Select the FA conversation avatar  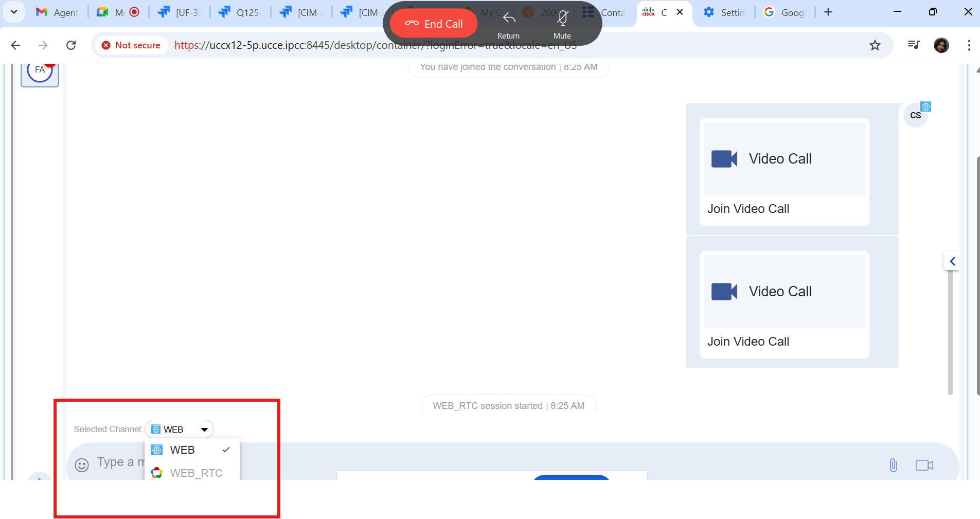click(x=40, y=72)
